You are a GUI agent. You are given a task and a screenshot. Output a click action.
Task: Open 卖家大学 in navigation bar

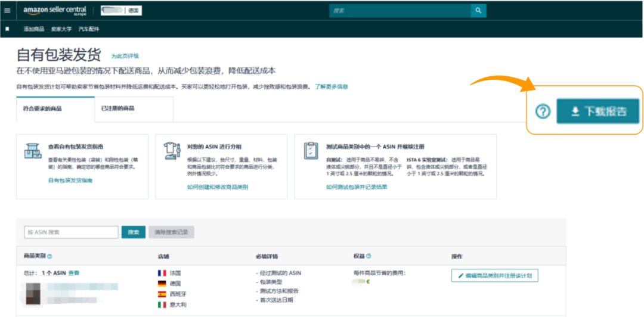[61, 29]
